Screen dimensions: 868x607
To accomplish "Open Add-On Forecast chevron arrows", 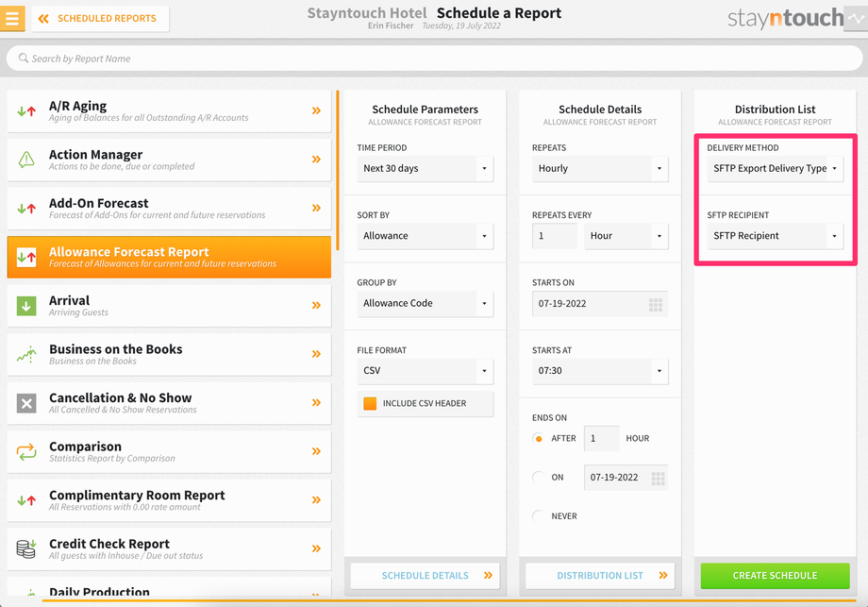I will (x=316, y=209).
